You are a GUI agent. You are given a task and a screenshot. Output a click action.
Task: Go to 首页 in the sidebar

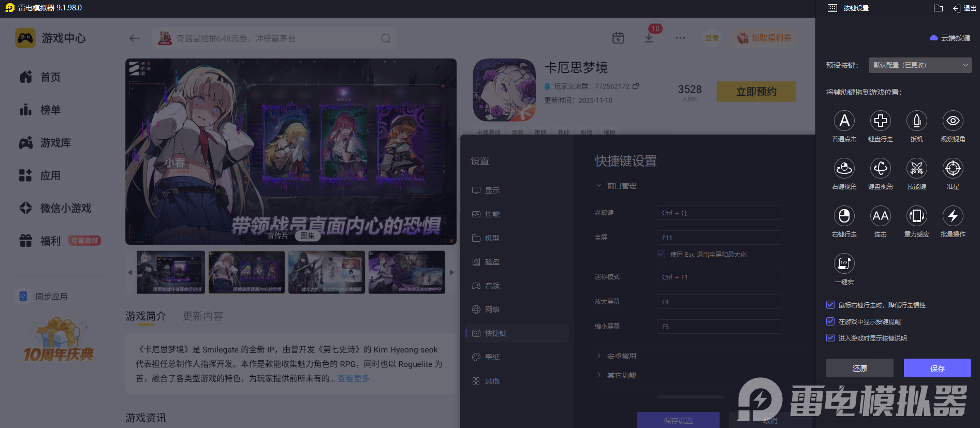click(40, 77)
